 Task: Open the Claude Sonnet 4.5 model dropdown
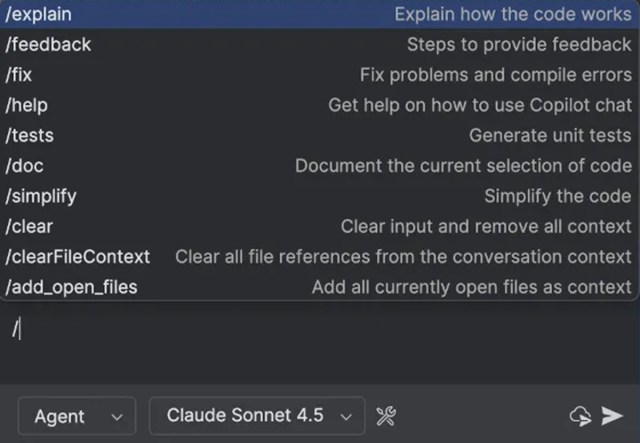point(256,416)
